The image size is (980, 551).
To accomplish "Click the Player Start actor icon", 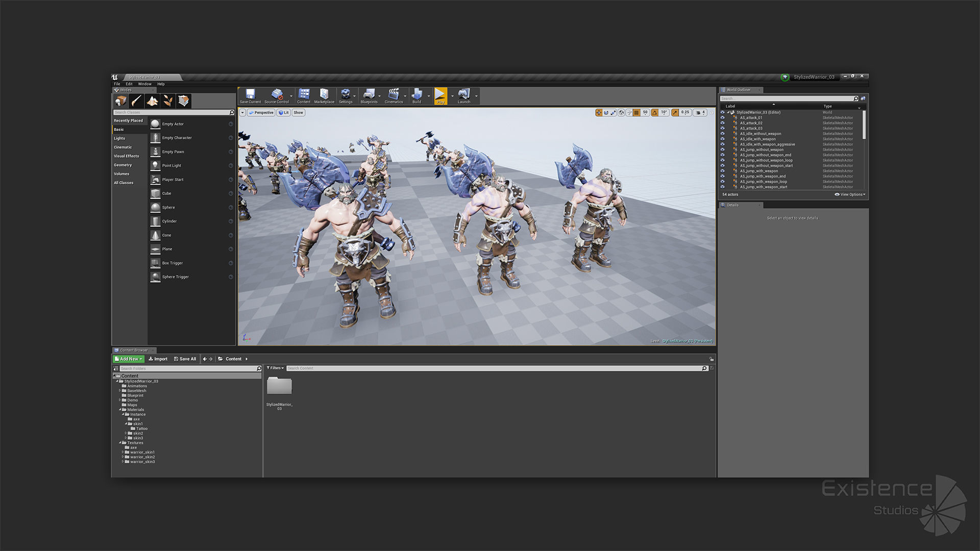I will [155, 180].
